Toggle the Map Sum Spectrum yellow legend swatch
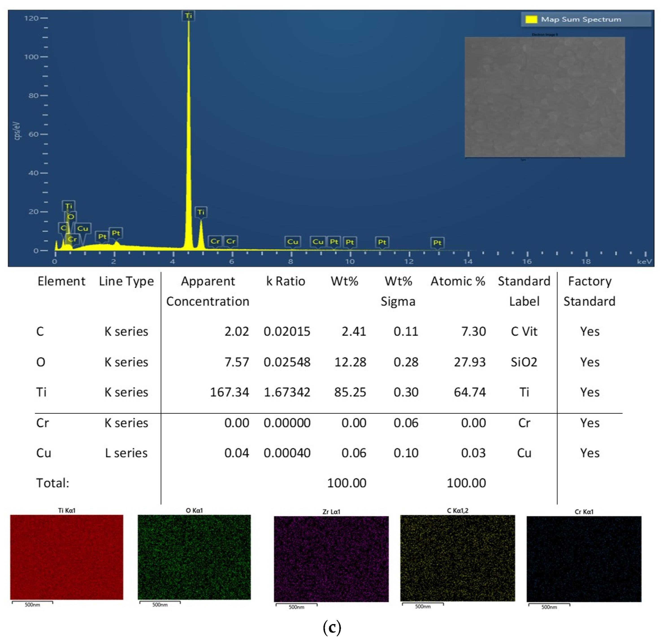Viewport: 661px width, 644px height. click(531, 19)
